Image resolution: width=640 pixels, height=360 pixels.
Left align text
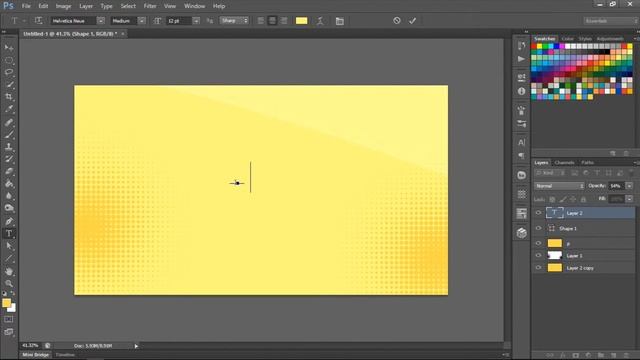click(261, 21)
